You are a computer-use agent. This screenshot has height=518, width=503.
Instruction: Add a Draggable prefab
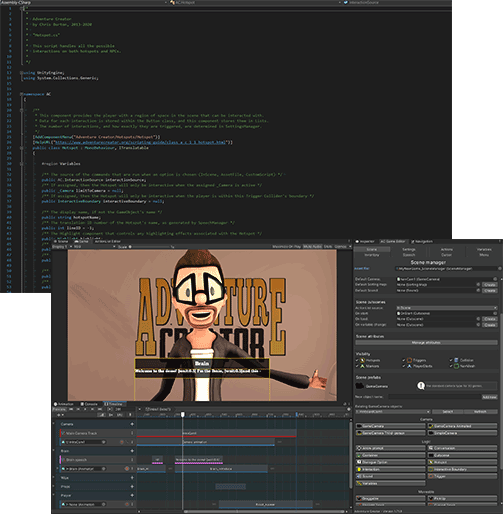390,498
